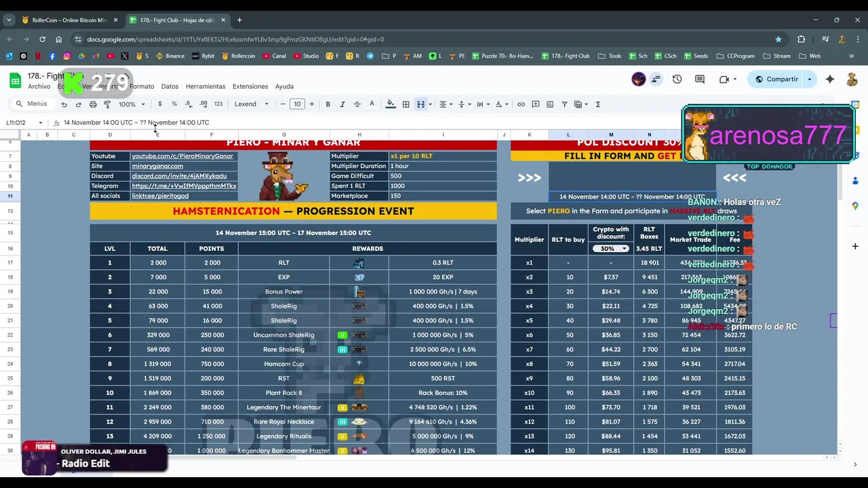
Task: Click the font size field
Action: pos(297,104)
